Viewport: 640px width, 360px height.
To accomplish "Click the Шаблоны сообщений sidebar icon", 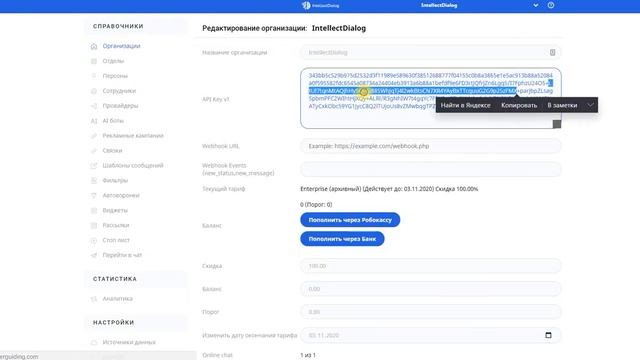I will pos(94,165).
